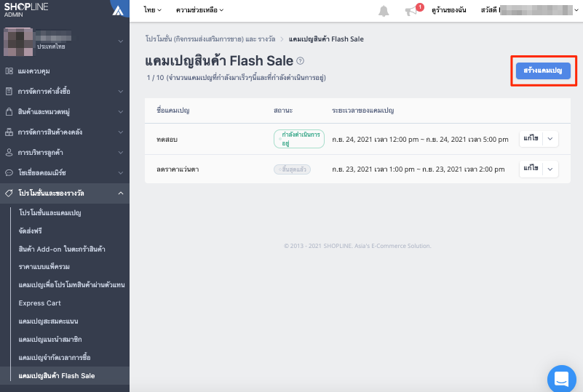Click the store avatar thumbnail

18,41
